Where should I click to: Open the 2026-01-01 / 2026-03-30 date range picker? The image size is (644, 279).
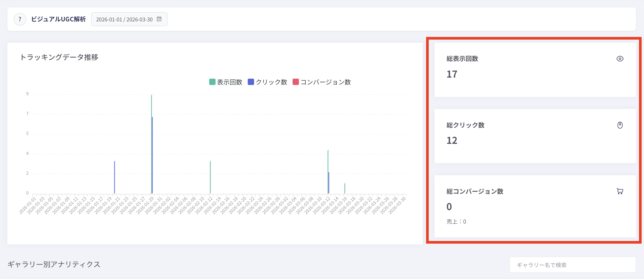click(x=129, y=19)
